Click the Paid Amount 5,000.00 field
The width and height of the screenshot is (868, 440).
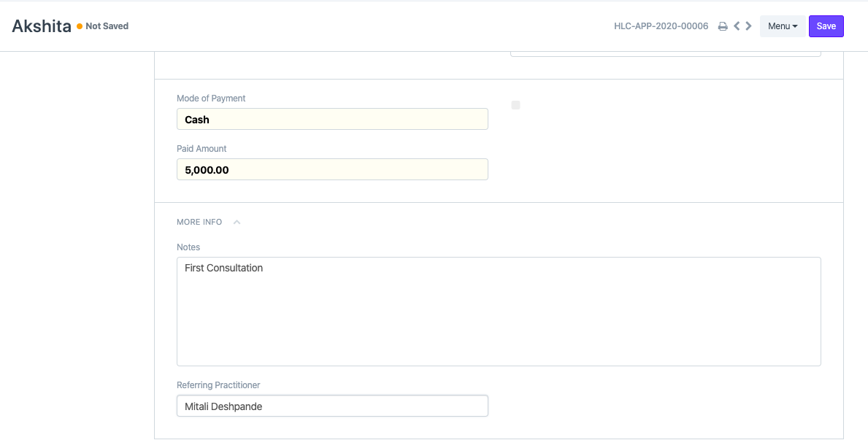click(x=332, y=170)
